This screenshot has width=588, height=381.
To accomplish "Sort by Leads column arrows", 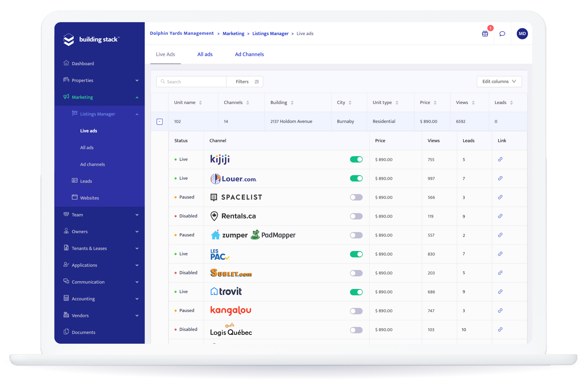I will (511, 103).
